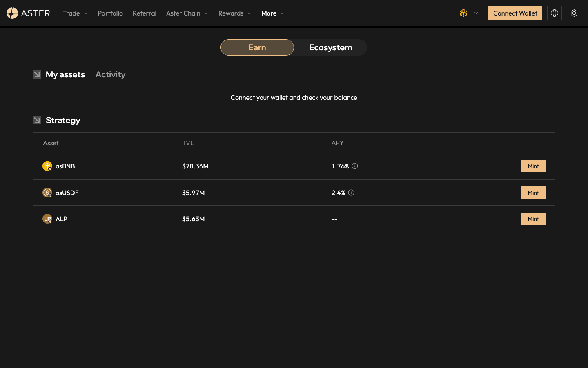The image size is (588, 368).
Task: Click the 2.4% APY value
Action: pyautogui.click(x=338, y=193)
